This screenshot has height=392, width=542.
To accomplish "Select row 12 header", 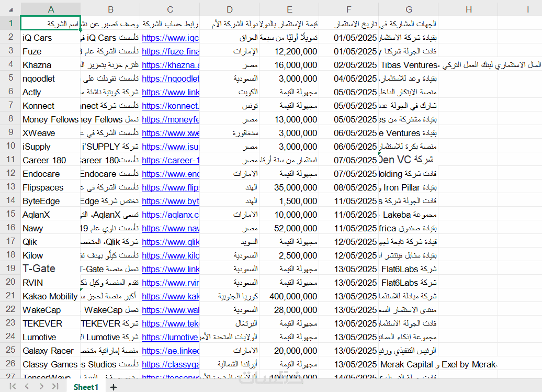I will pos(10,173).
